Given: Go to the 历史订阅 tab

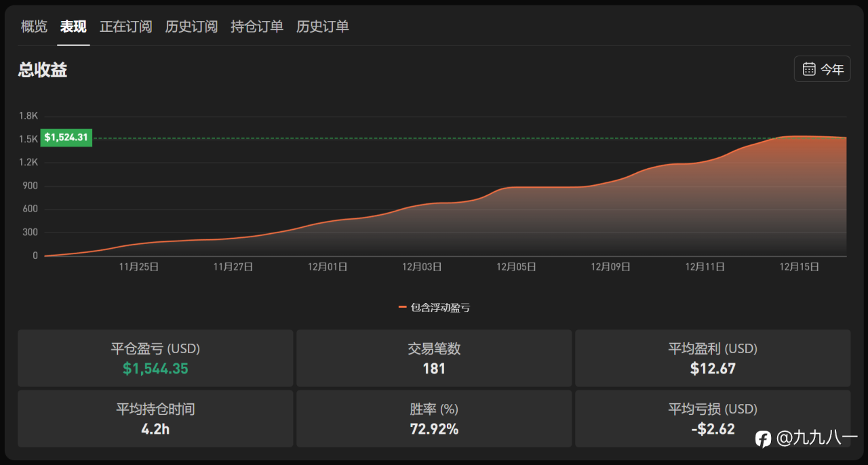Looking at the screenshot, I should click(x=191, y=26).
